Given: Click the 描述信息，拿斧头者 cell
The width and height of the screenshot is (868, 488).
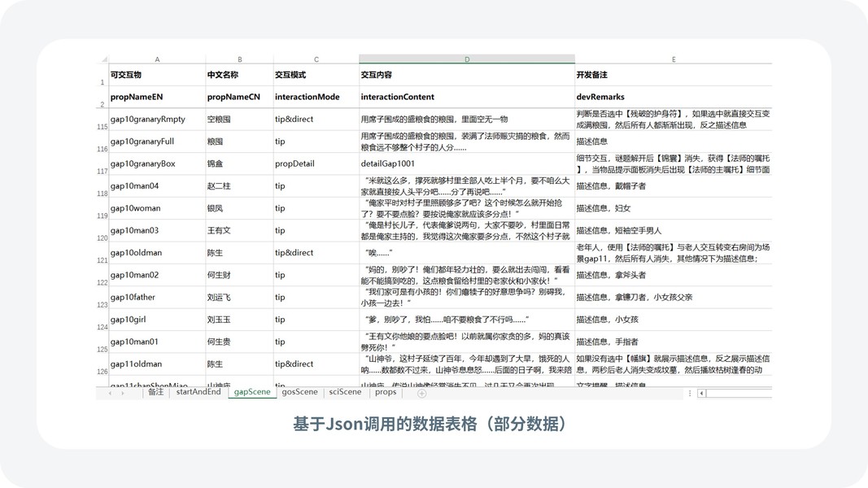Looking at the screenshot, I should point(673,275).
